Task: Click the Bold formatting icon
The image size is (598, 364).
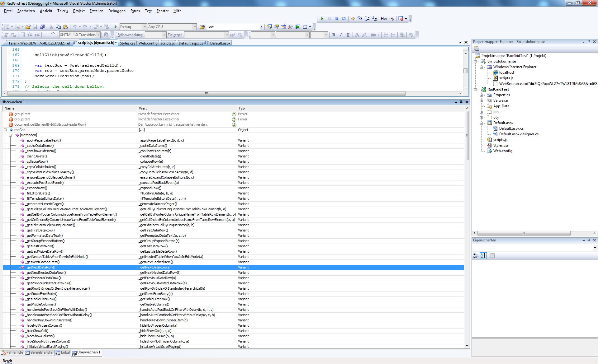Action: click(x=334, y=35)
